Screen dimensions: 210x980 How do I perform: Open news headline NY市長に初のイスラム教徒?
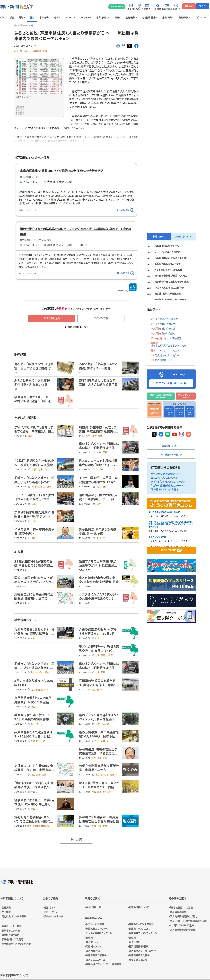(x=168, y=270)
